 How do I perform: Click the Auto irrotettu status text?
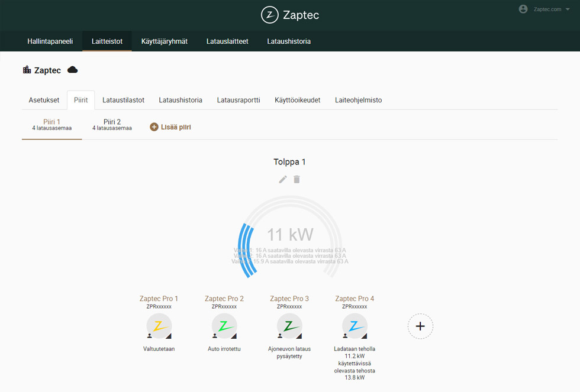pyautogui.click(x=224, y=349)
